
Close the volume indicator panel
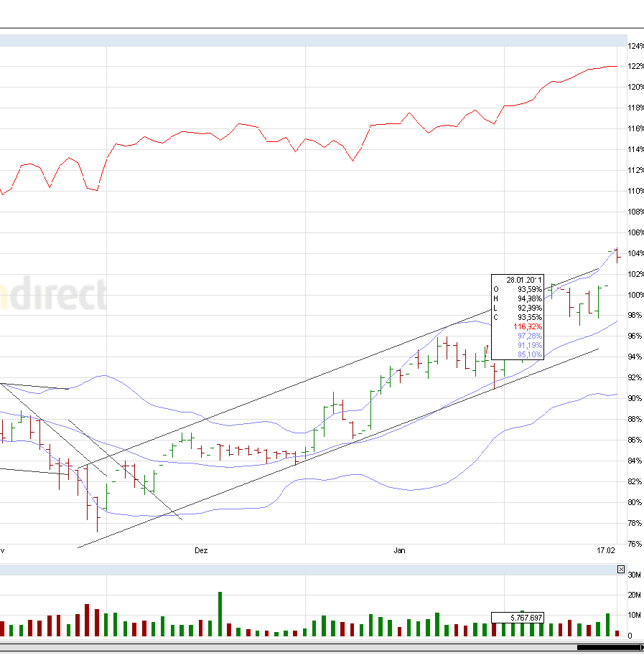pyautogui.click(x=620, y=569)
